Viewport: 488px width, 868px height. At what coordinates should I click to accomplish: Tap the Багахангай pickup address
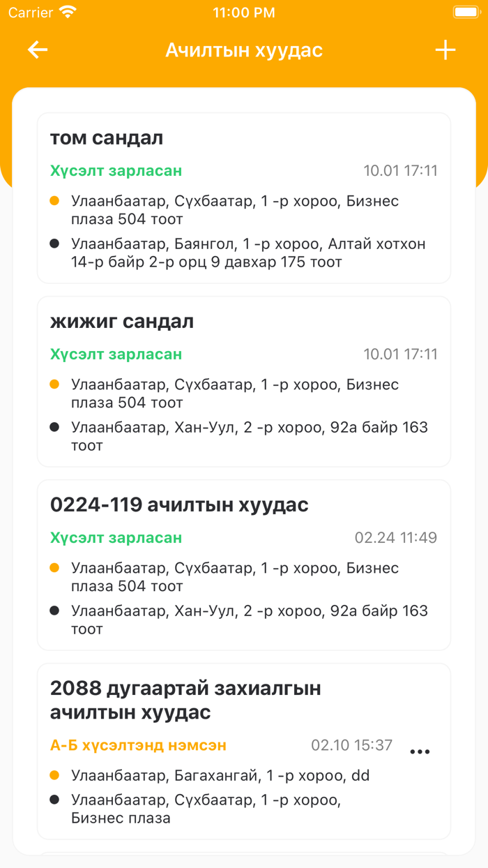(x=220, y=775)
